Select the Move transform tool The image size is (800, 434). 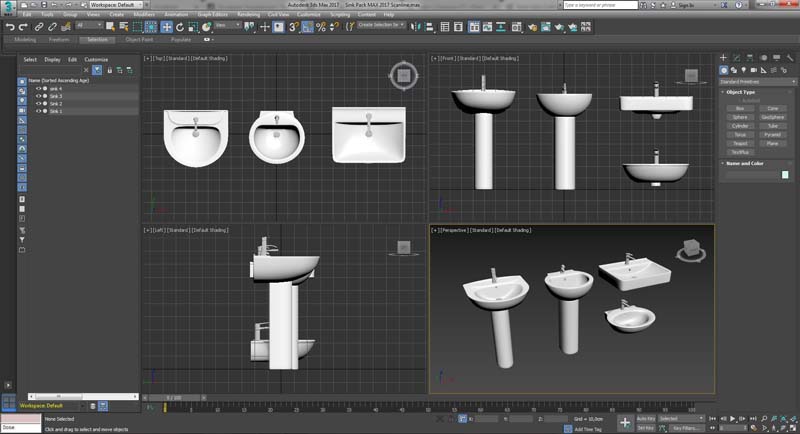tap(167, 26)
